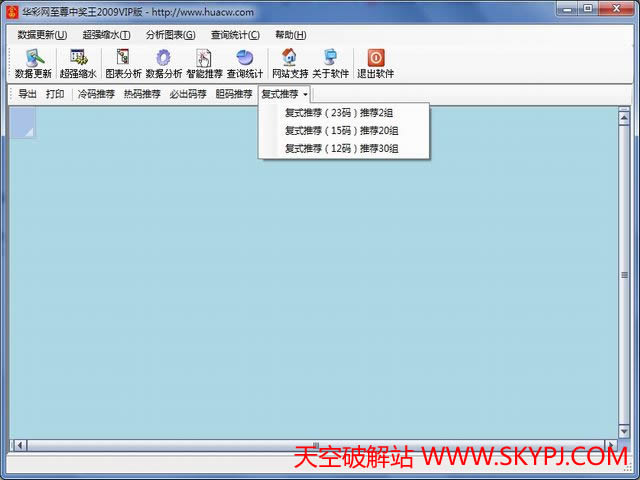Click the 数据更新 toolbar icon
This screenshot has height=480, width=640.
[x=33, y=58]
